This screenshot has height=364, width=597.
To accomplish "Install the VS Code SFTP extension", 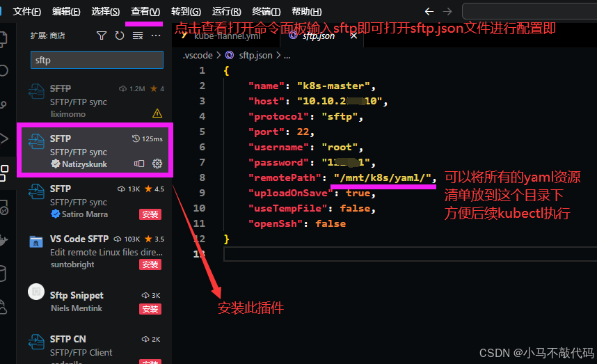I will pos(150,264).
